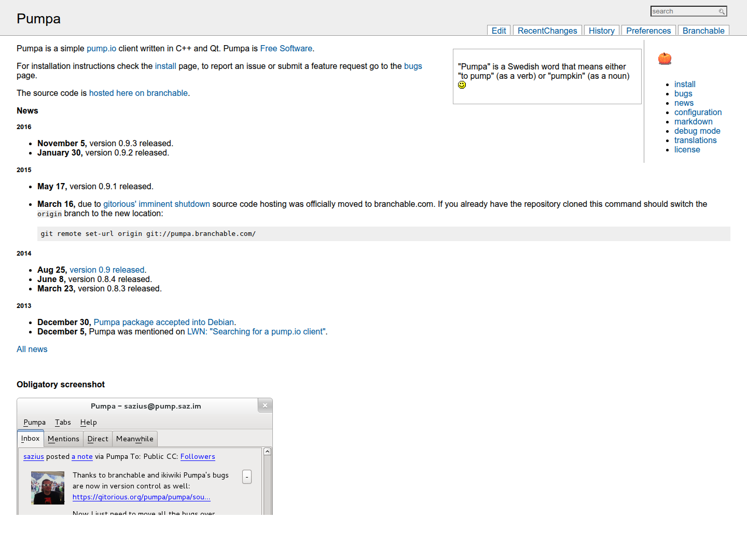Click the News heading
The image size is (747, 560).
click(27, 110)
